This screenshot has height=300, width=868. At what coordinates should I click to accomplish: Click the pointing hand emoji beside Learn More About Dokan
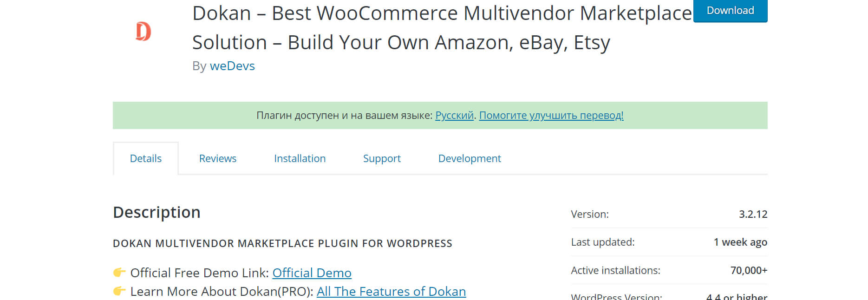pyautogui.click(x=119, y=291)
